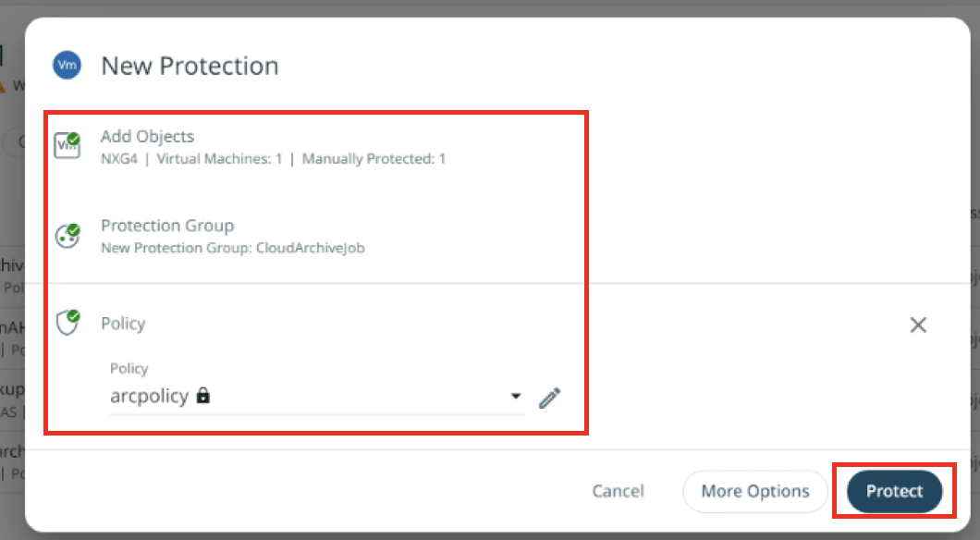Open the policy dropdown arrow
The height and width of the screenshot is (540, 980).
pos(516,396)
